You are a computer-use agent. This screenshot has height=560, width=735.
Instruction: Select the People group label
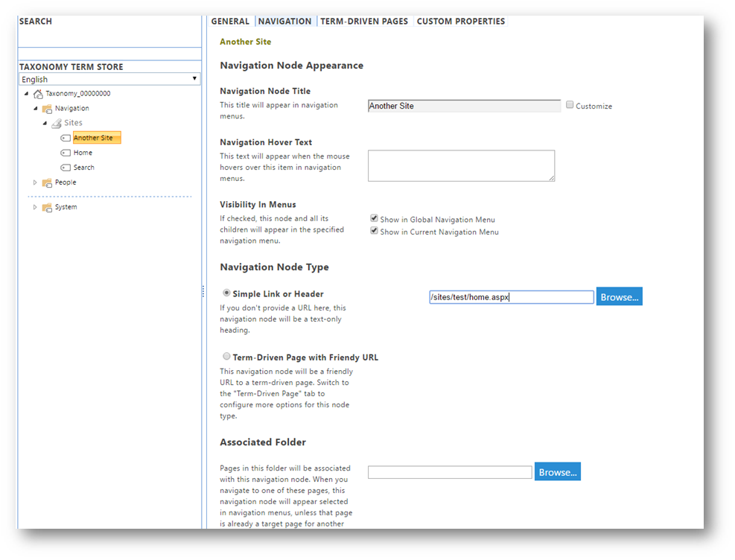tap(65, 182)
